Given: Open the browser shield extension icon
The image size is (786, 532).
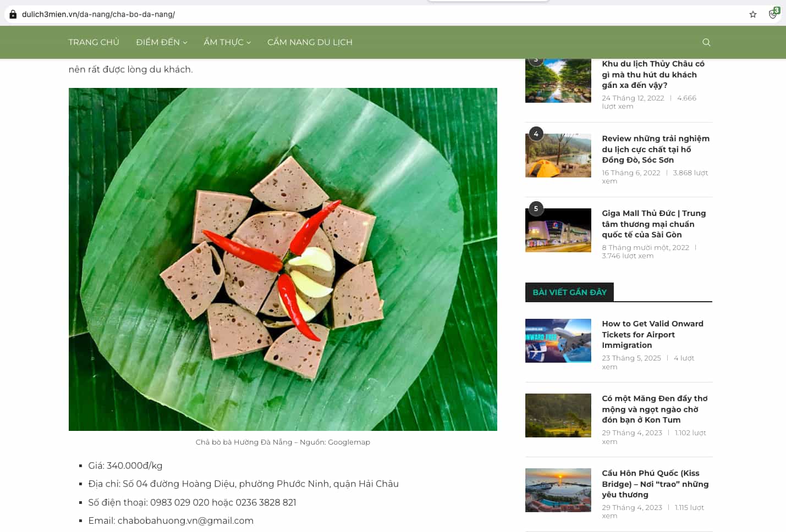Looking at the screenshot, I should tap(773, 14).
